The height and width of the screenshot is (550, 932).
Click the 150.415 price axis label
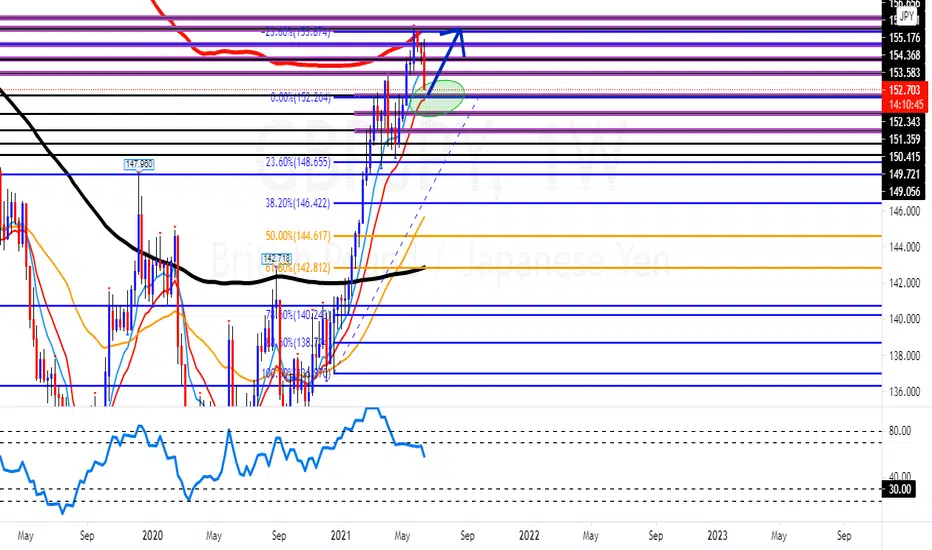tap(904, 157)
